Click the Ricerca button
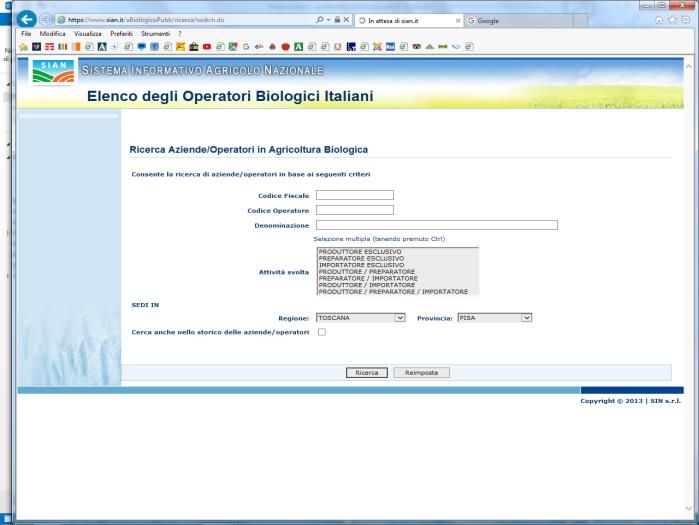 367,372
